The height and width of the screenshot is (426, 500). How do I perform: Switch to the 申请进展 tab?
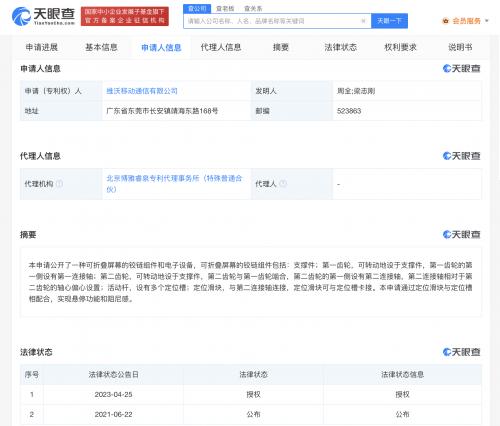click(42, 47)
